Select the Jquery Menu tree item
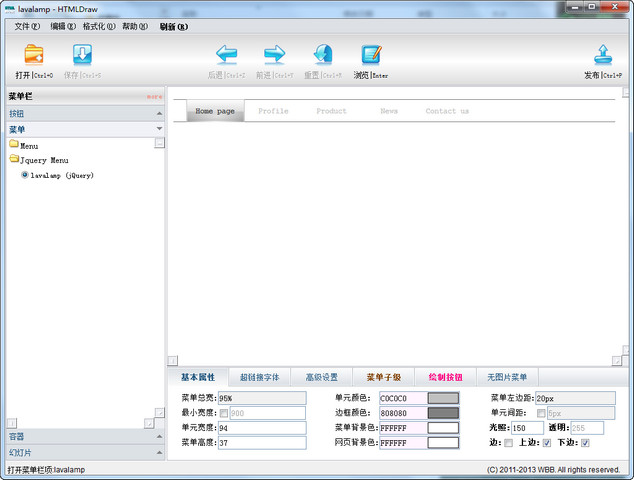 (x=44, y=161)
